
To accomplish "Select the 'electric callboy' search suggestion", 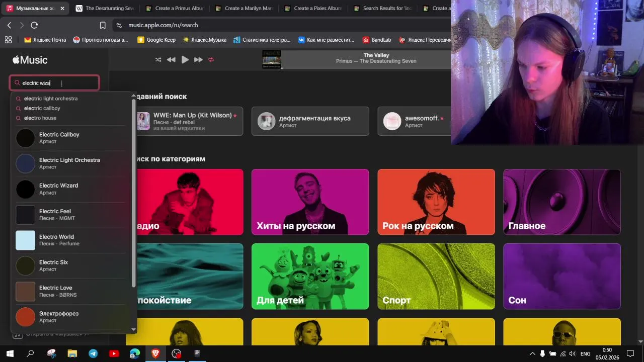I will point(42,108).
